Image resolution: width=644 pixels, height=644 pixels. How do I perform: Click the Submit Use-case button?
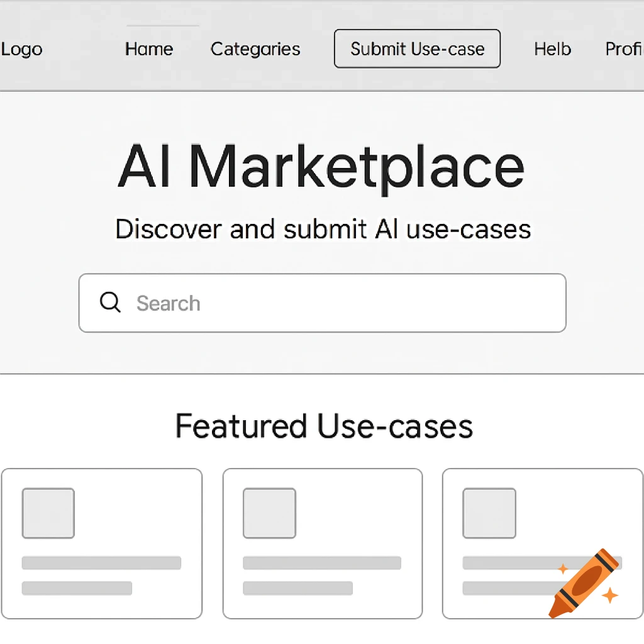[417, 48]
